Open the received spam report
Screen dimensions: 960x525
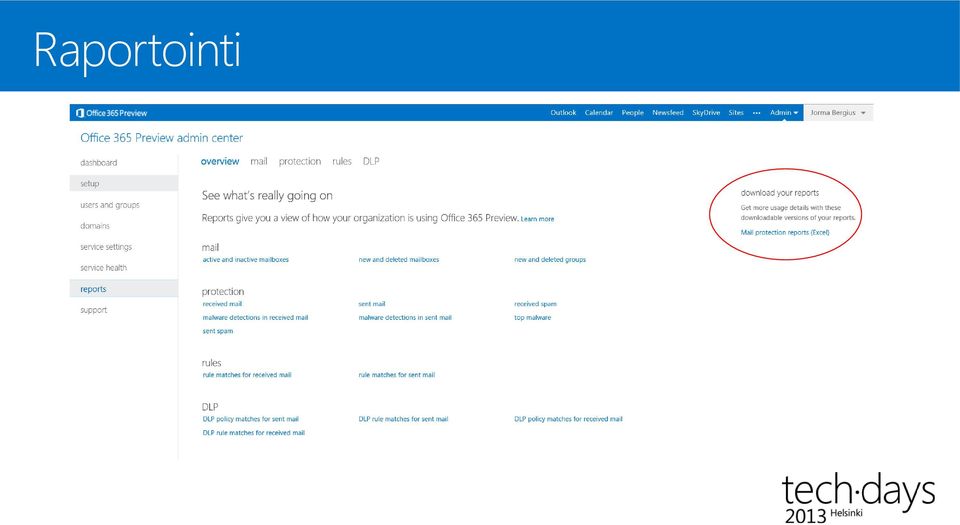535,304
